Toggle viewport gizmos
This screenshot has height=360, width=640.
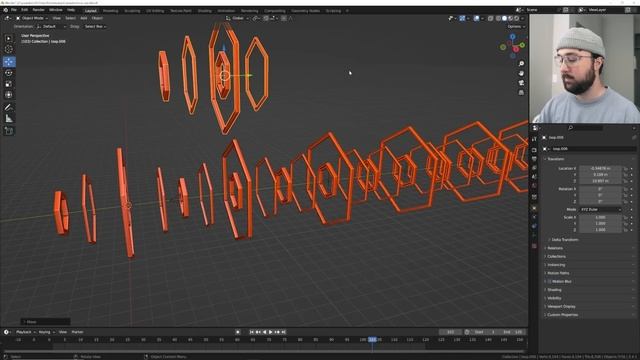point(462,18)
